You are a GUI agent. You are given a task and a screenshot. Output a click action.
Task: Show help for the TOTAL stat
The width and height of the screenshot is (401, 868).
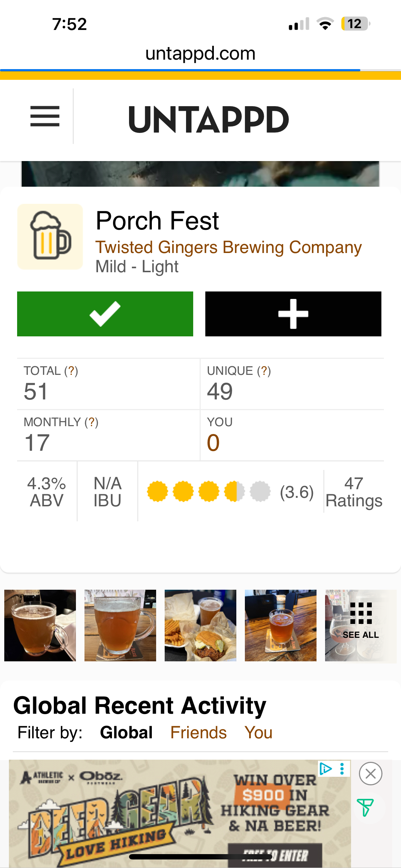tap(71, 371)
